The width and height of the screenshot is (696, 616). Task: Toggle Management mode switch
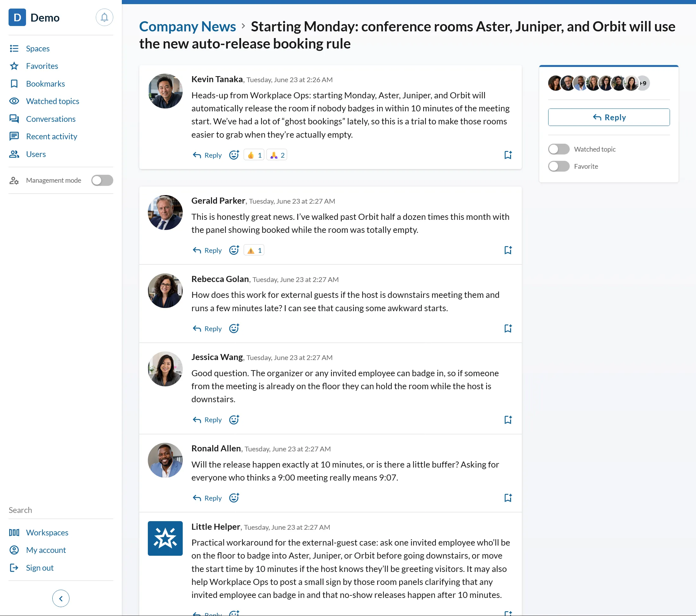(x=102, y=180)
